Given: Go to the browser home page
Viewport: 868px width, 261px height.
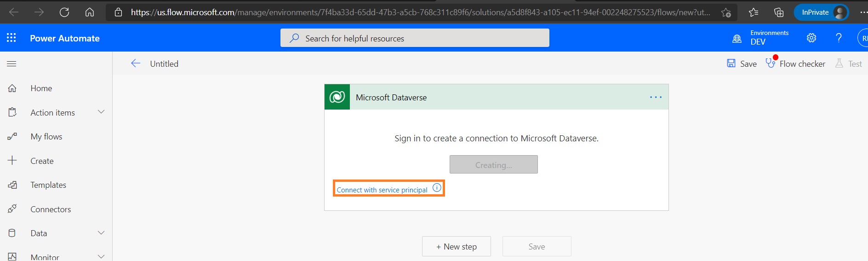Looking at the screenshot, I should pyautogui.click(x=90, y=12).
